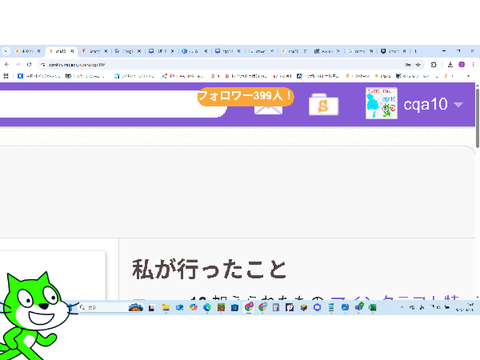Open Chrome three-dot menu
480x360 pixels.
[473, 65]
